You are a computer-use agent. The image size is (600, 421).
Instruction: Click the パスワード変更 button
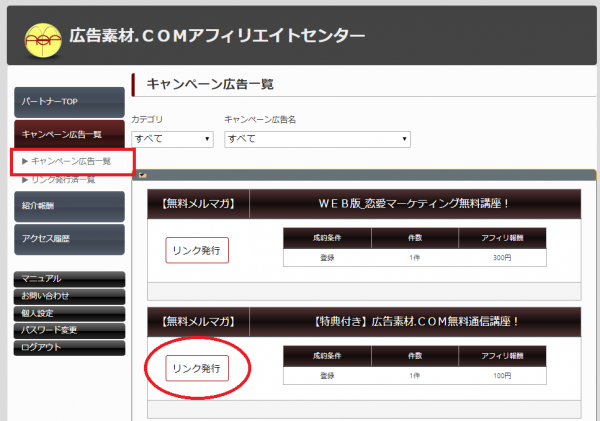click(69, 330)
